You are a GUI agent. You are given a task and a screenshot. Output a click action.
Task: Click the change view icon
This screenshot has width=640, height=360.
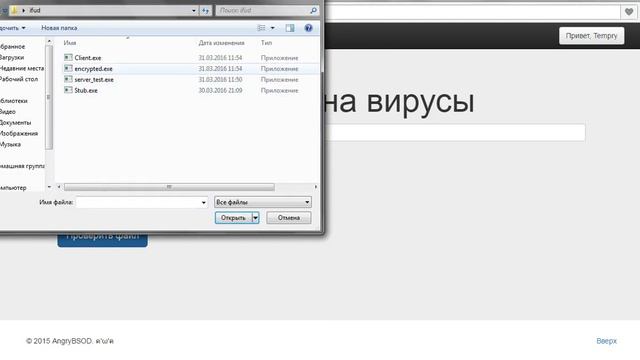click(261, 28)
